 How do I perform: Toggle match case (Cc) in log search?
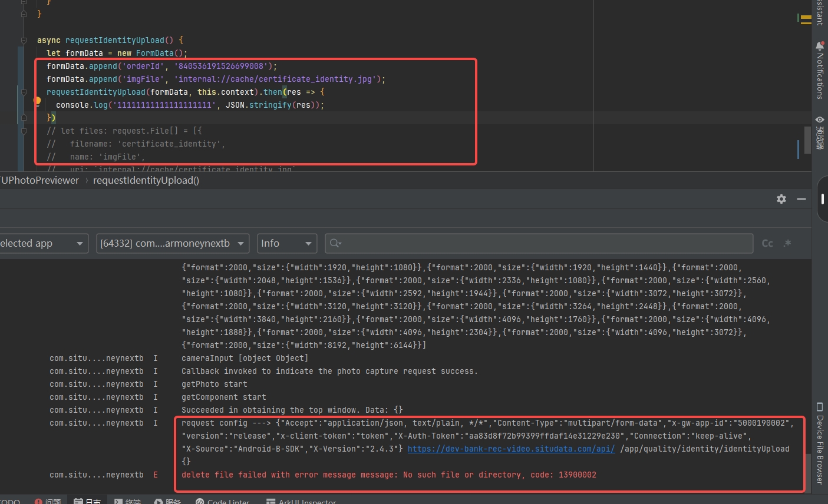tap(767, 243)
